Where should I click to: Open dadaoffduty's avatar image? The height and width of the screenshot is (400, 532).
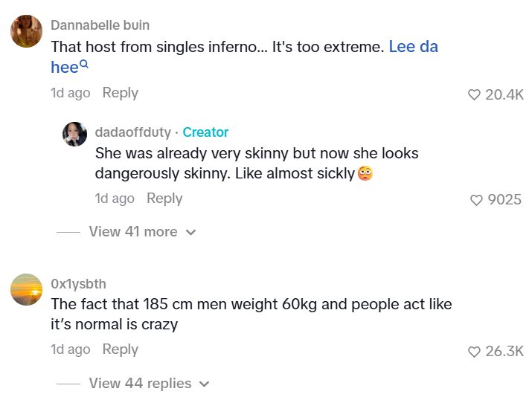tap(74, 135)
